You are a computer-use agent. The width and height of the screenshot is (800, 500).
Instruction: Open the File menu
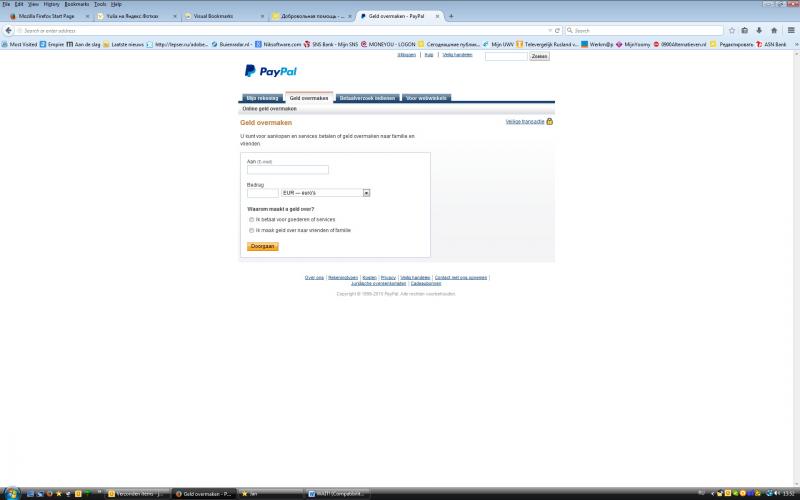click(6, 4)
